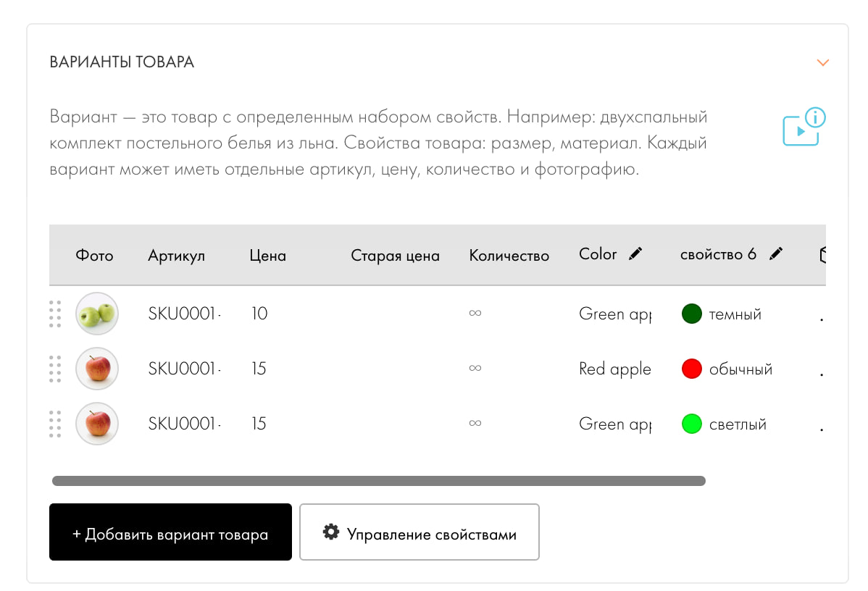Edit свойство 6 with pencil icon
The width and height of the screenshot is (868, 591).
(x=776, y=254)
